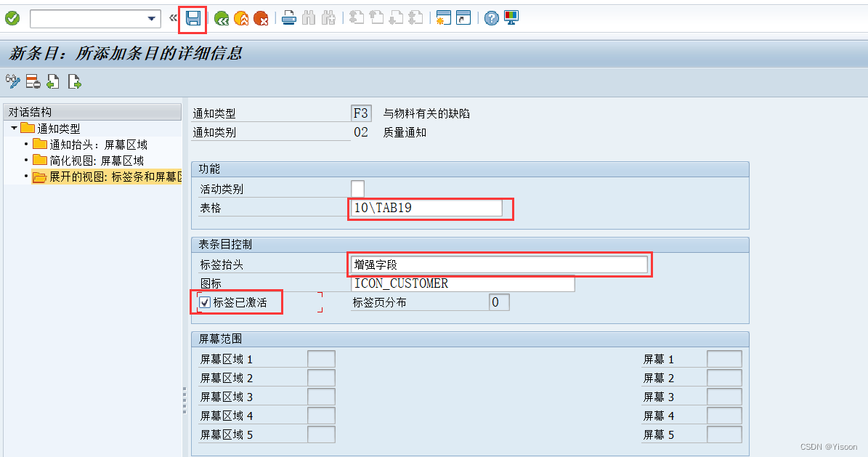Click the red Cancel toolbar icon
This screenshot has height=457, width=868.
[261, 19]
